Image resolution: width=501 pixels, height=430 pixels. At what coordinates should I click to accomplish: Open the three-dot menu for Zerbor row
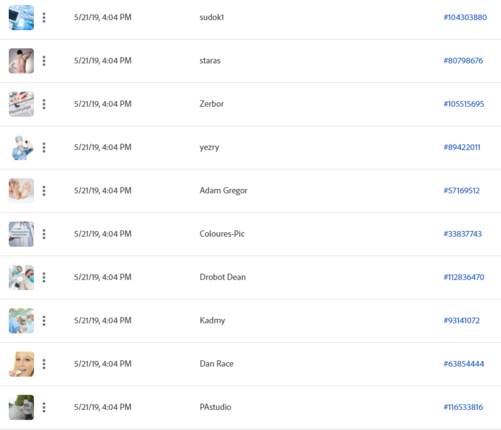point(44,104)
